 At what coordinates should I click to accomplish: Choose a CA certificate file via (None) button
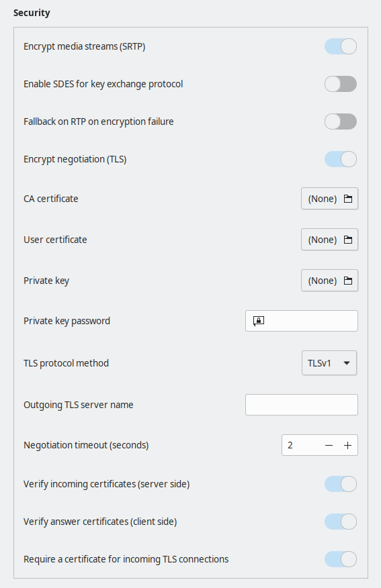click(x=329, y=199)
